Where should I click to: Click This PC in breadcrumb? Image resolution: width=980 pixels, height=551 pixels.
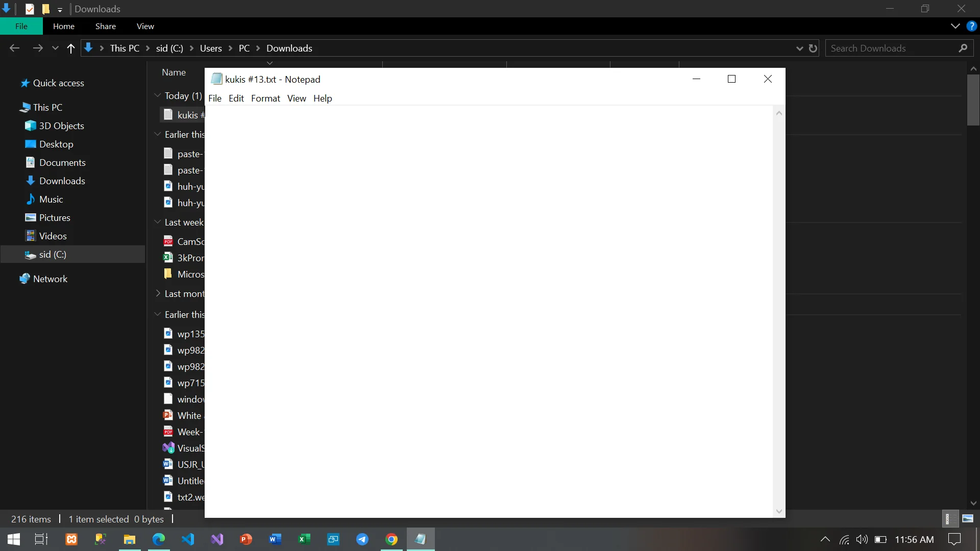point(125,48)
